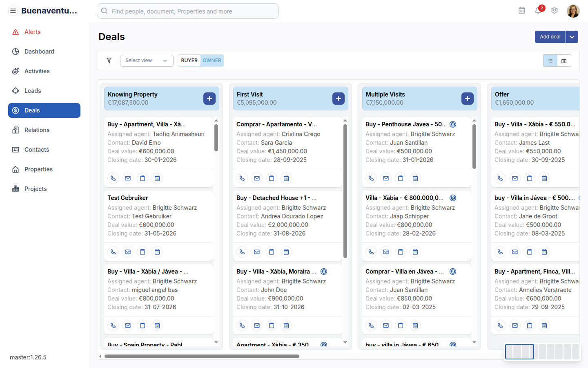Viewport: 588px width, 368px height.
Task: Open the calendar icon in top bar
Action: 522,10
